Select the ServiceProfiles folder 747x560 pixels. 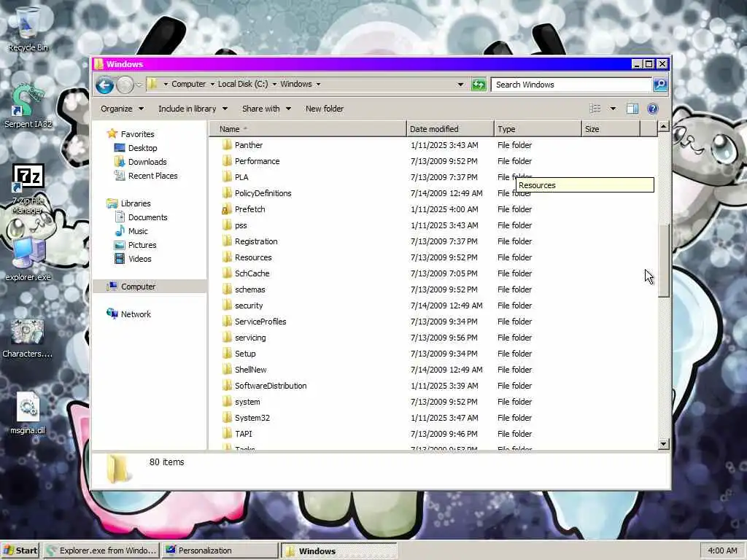[260, 322]
